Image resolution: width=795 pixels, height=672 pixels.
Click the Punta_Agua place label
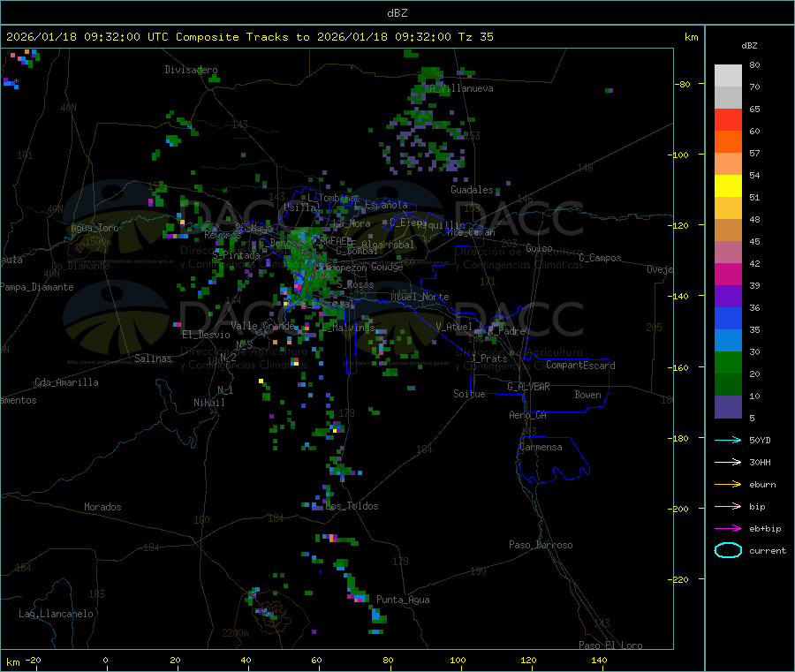[x=403, y=600]
